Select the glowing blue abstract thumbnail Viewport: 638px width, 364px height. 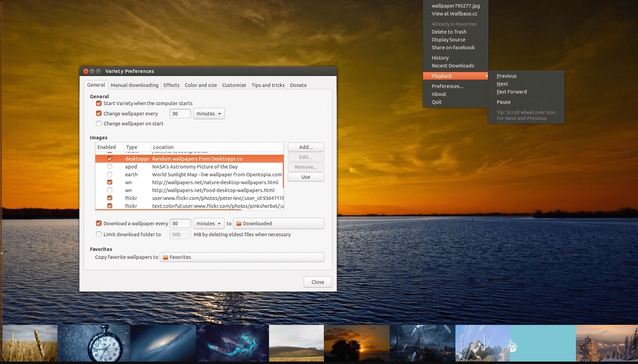(x=232, y=343)
